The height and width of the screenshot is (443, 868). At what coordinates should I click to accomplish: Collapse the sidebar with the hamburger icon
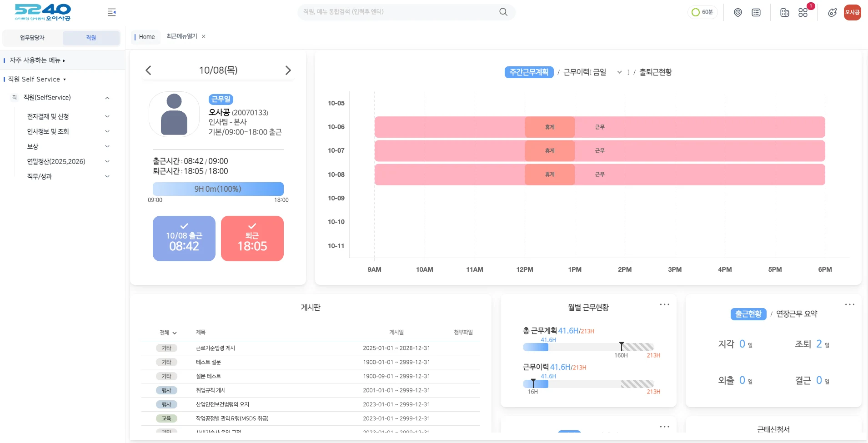[112, 12]
